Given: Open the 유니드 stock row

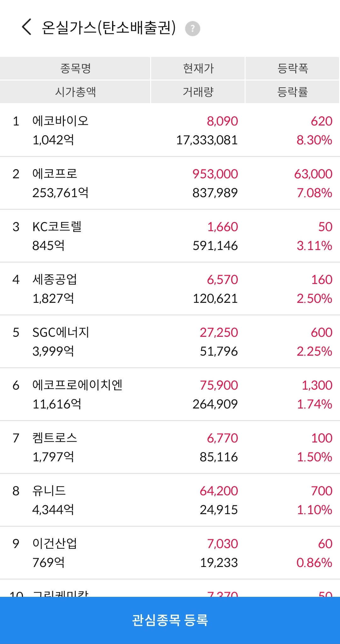Looking at the screenshot, I should click(x=170, y=500).
